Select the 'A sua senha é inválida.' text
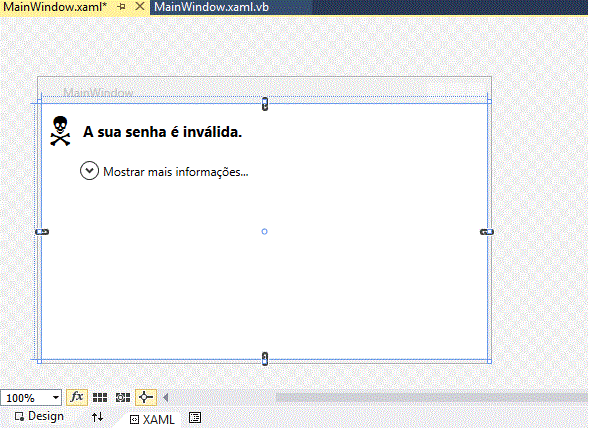592x430 pixels. pyautogui.click(x=162, y=132)
